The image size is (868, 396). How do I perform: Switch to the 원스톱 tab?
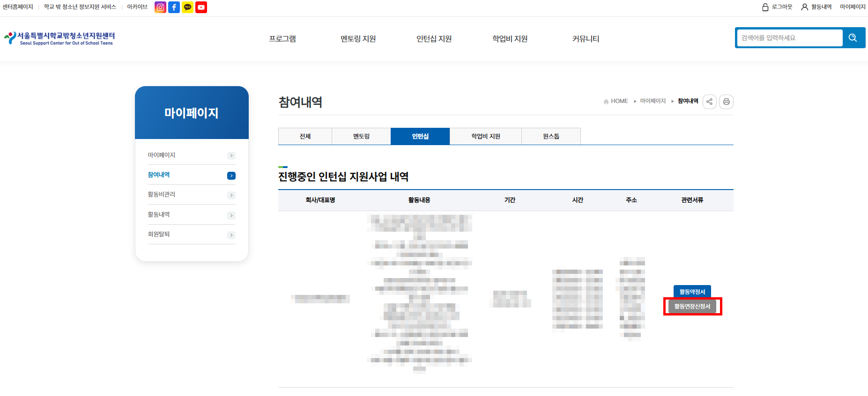coord(551,136)
